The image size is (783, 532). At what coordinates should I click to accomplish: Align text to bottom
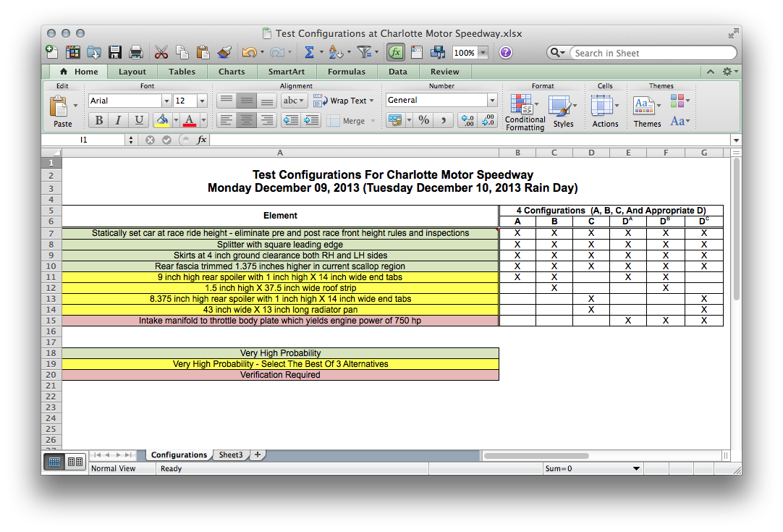point(266,101)
